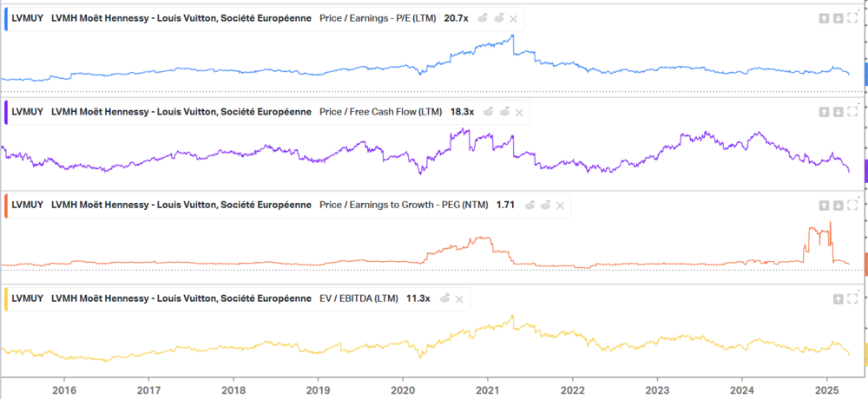Move the Price / Free Cash Flow pane up

click(x=825, y=112)
